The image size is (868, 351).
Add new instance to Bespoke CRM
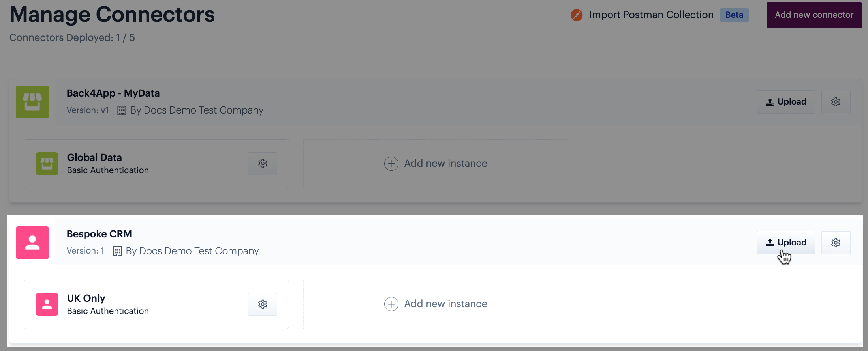click(436, 304)
